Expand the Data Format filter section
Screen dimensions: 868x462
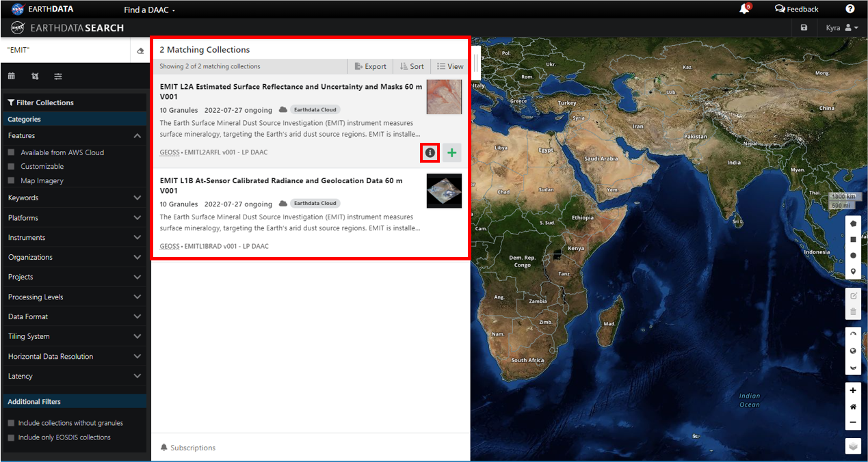pos(74,316)
